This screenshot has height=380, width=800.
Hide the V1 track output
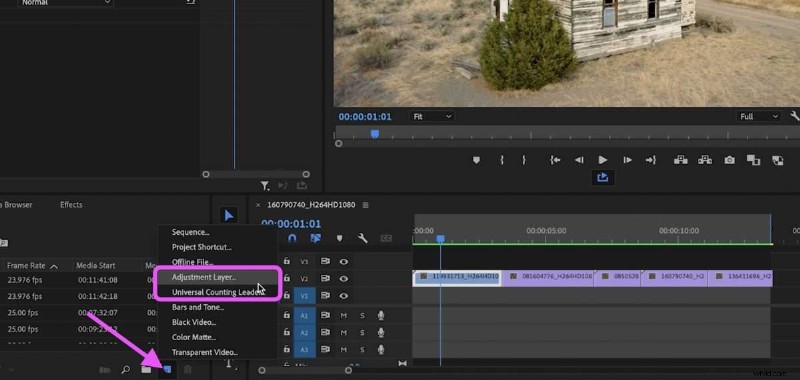(x=344, y=295)
